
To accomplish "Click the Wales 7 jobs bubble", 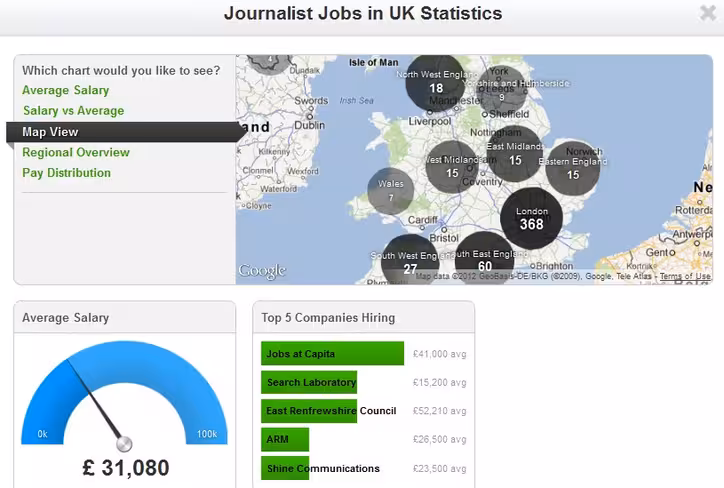I will click(391, 191).
